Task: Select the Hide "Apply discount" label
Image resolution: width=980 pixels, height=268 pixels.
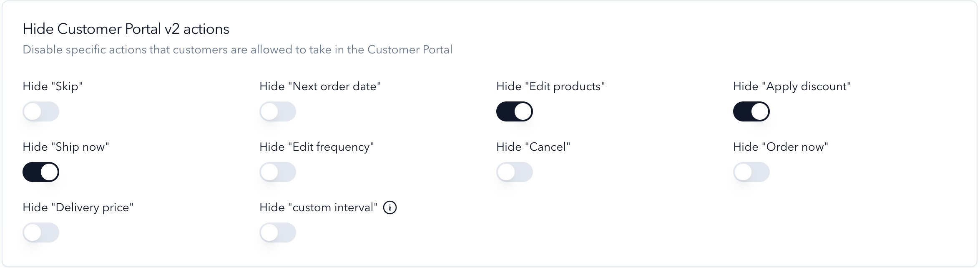Action: pos(792,86)
